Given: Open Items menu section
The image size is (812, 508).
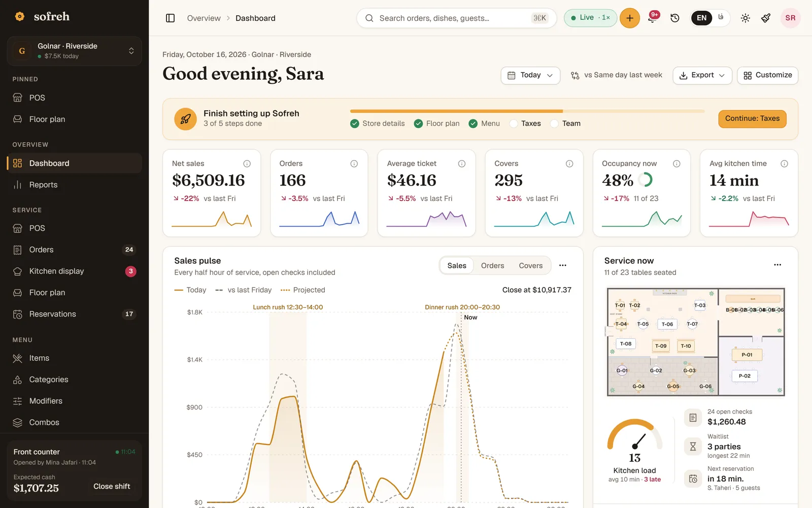Looking at the screenshot, I should click(74, 358).
